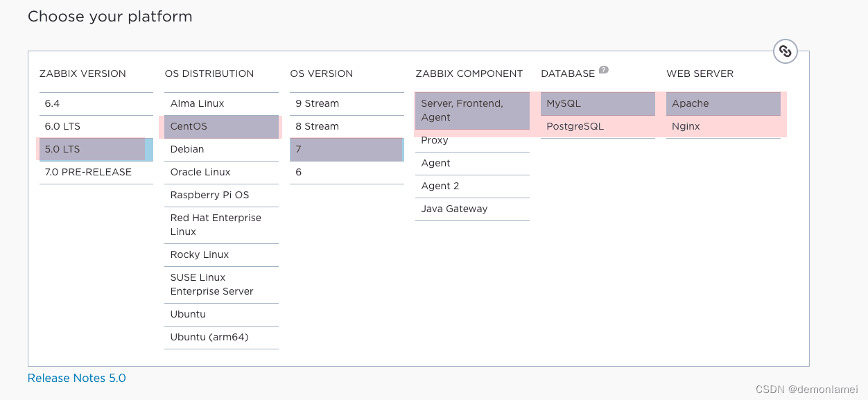
Task: Click the OS VERSION column header
Action: 322,73
